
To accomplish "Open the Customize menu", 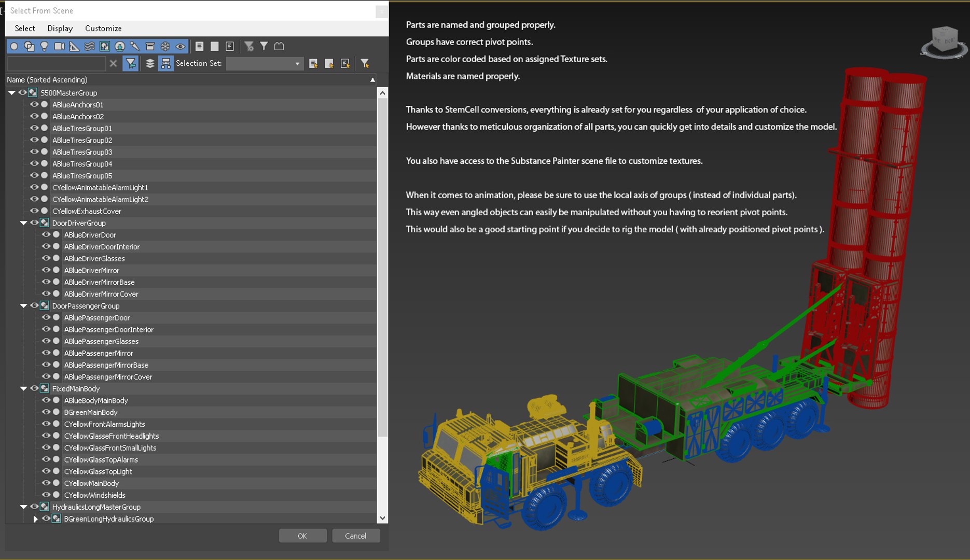I will 103,29.
